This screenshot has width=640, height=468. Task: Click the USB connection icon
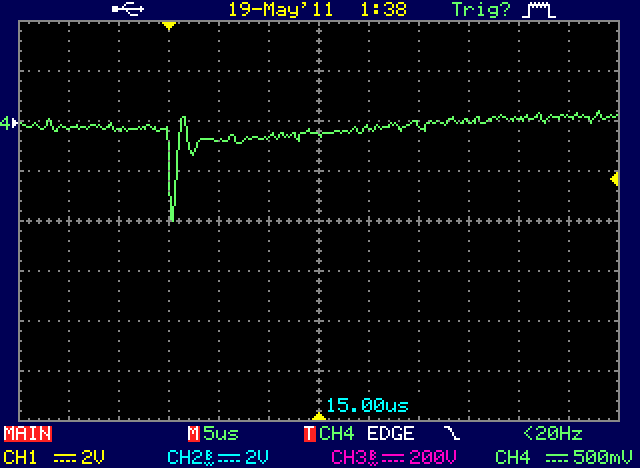tap(128, 9)
